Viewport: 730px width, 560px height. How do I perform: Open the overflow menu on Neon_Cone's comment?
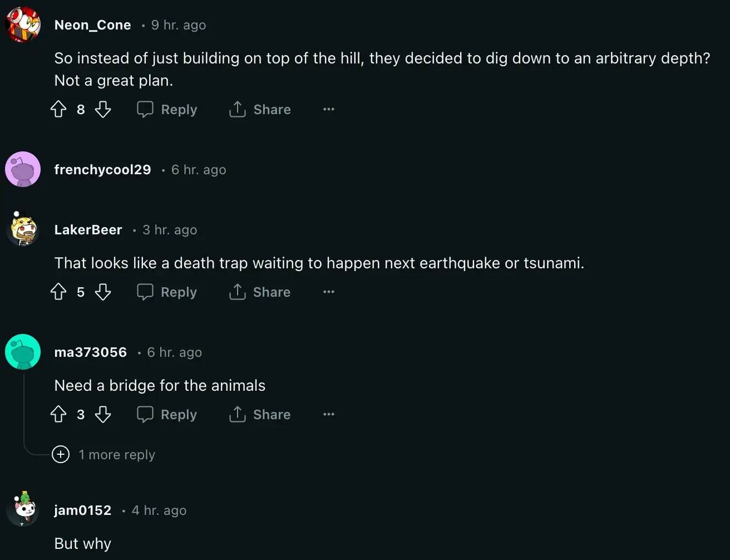[x=328, y=109]
